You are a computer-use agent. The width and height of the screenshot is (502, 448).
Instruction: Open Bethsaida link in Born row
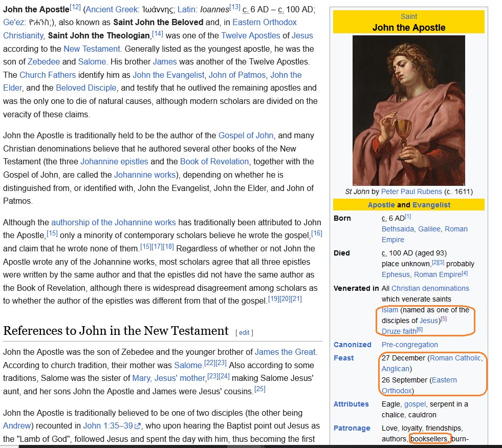(398, 229)
